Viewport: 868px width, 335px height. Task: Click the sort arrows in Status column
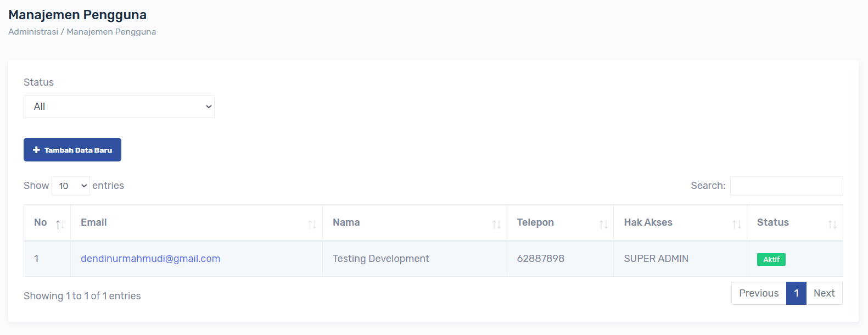coord(832,224)
